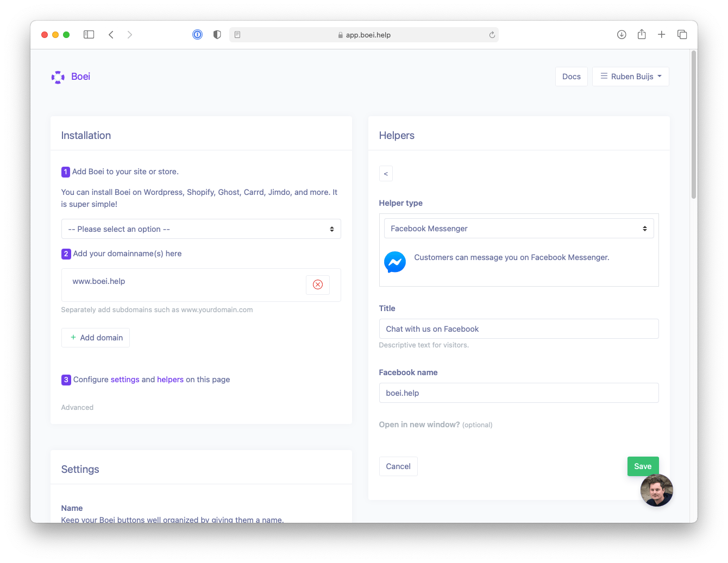Screen dimensions: 728x563
Task: Click the Helpers panel heading
Action: click(397, 136)
